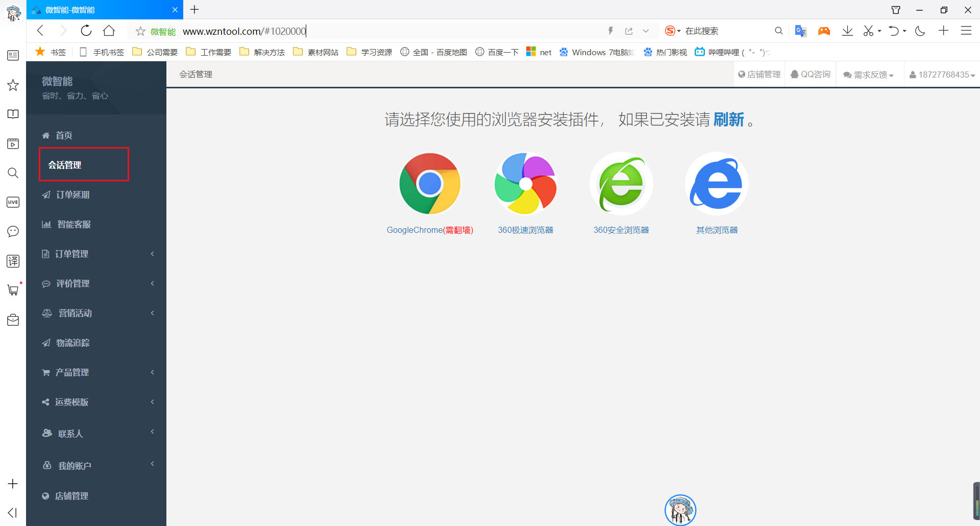Open the 18727768435 account dropdown
This screenshot has height=526, width=980.
pos(942,75)
